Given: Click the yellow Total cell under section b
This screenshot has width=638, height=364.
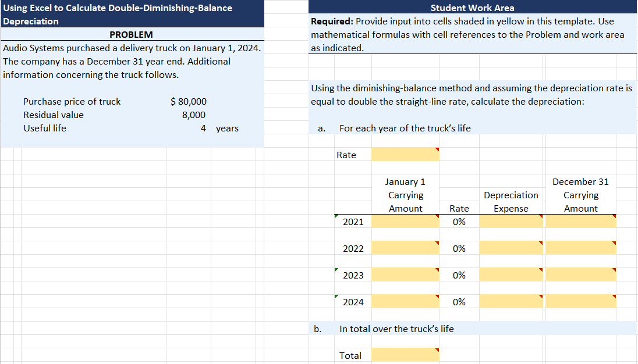Looking at the screenshot, I should 405,355.
